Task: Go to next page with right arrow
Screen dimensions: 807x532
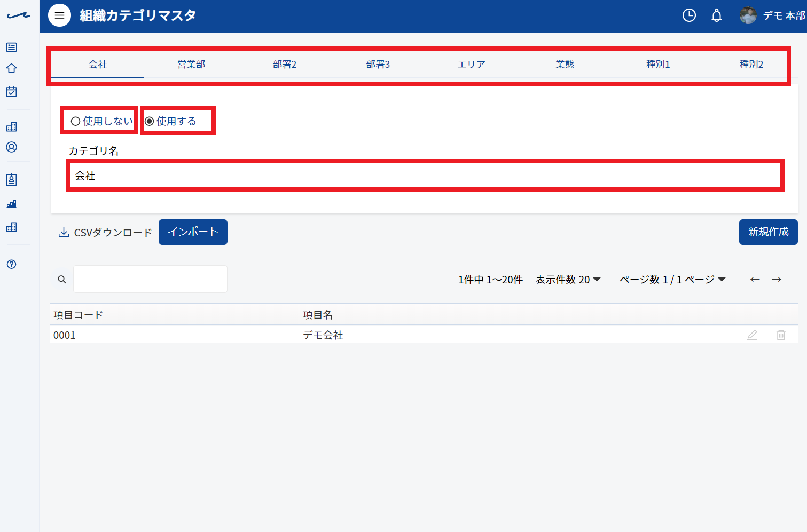Action: [777, 279]
